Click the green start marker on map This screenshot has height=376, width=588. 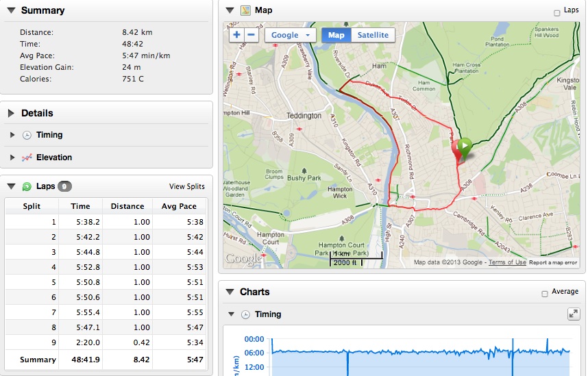pyautogui.click(x=464, y=146)
